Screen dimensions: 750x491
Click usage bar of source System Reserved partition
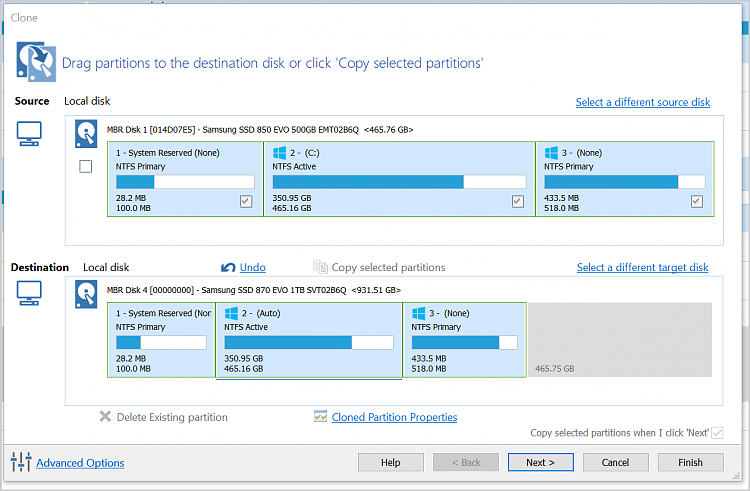[185, 182]
